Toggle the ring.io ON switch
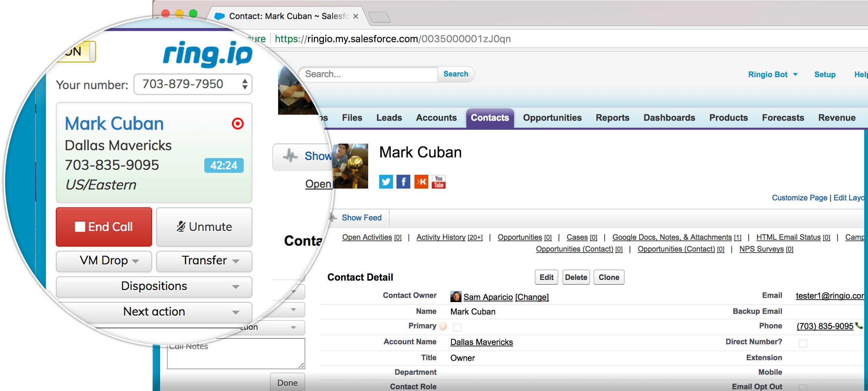This screenshot has height=391, width=868. (77, 52)
